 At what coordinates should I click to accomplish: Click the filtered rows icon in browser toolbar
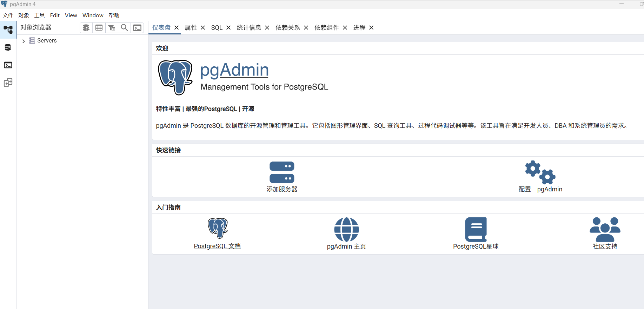[x=112, y=28]
